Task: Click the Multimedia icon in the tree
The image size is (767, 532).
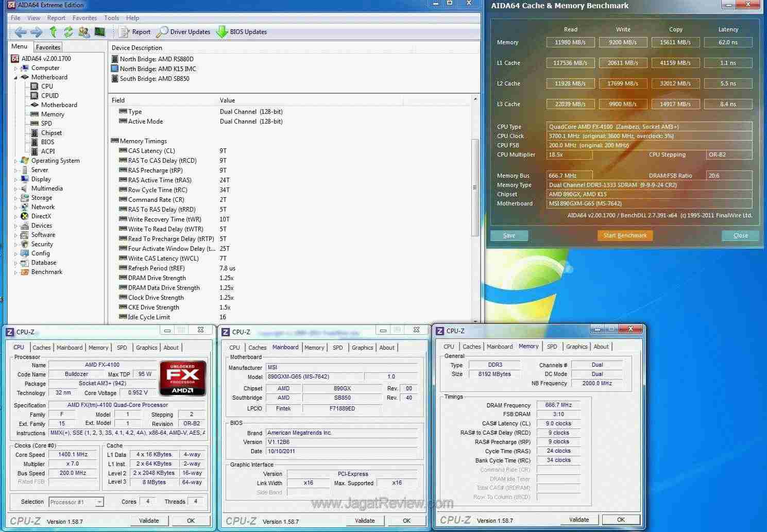Action: [x=25, y=188]
